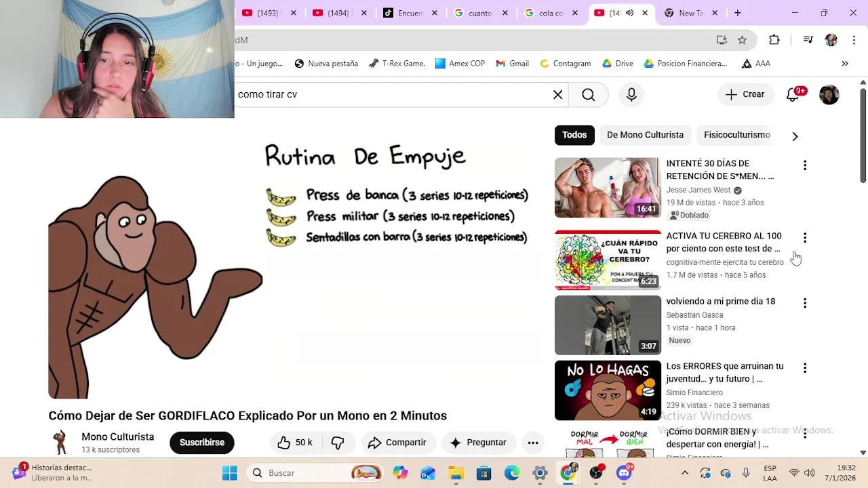Open the Contagram bookmark

tap(566, 64)
